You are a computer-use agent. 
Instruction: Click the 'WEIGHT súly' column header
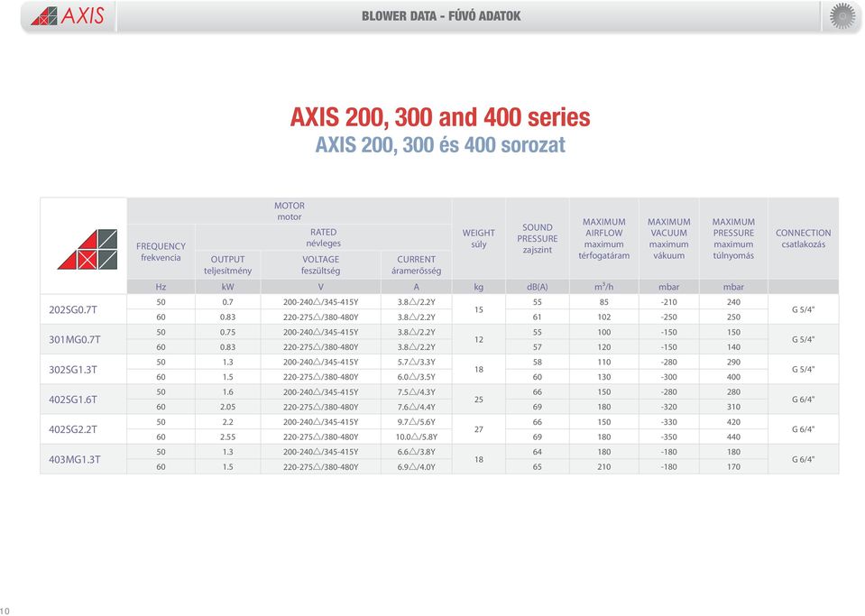(479, 238)
